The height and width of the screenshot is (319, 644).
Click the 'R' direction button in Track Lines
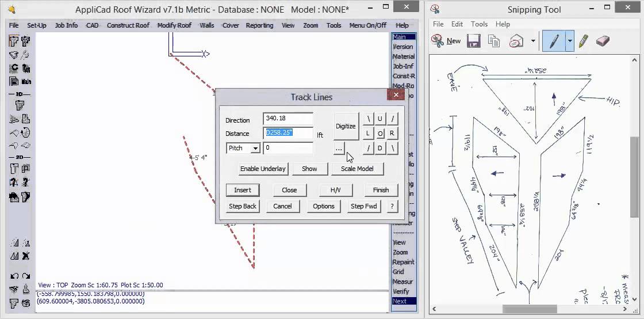pyautogui.click(x=392, y=133)
